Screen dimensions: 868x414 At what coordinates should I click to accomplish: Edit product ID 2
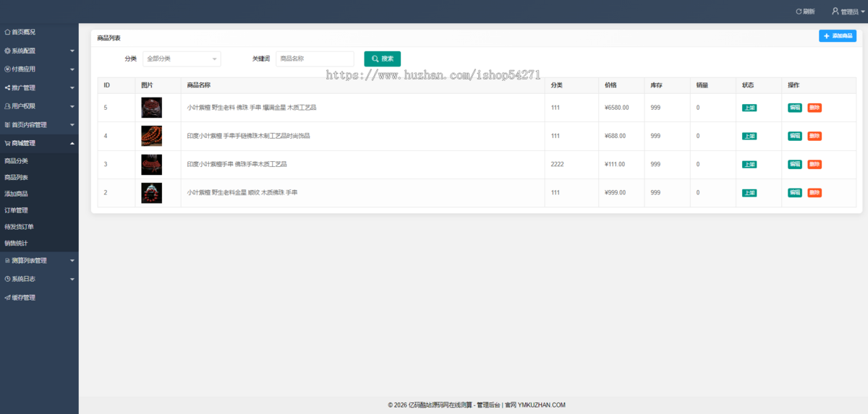point(795,193)
